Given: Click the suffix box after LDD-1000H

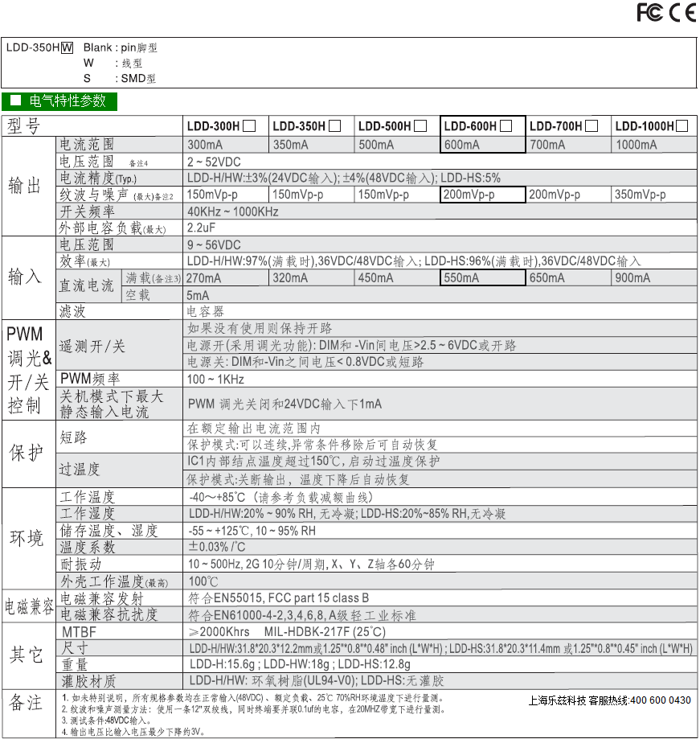Looking at the screenshot, I should [x=682, y=125].
